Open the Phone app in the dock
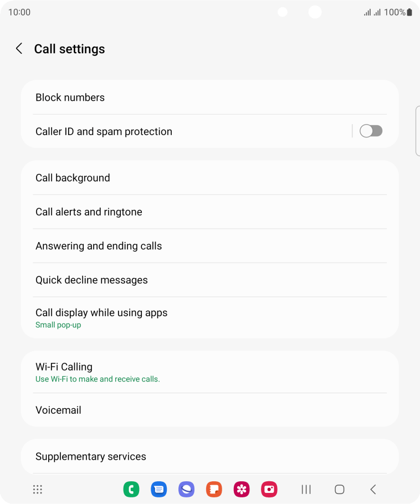This screenshot has height=504, width=420. (x=131, y=489)
